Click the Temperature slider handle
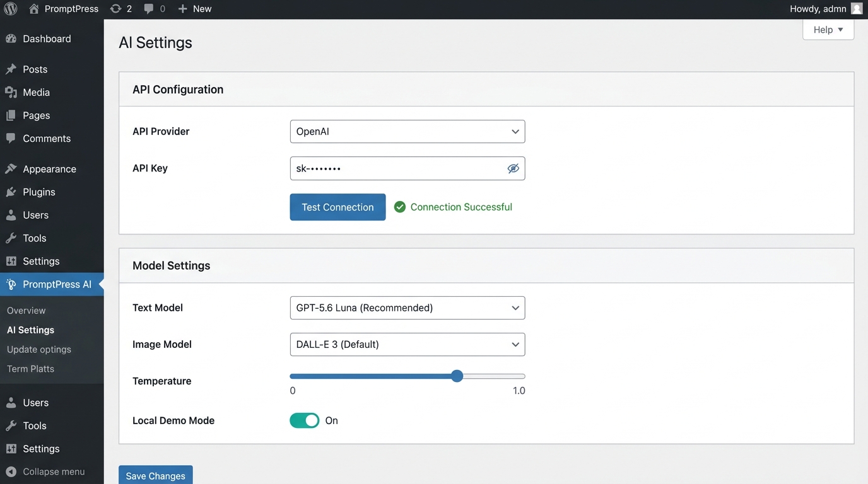The width and height of the screenshot is (868, 484). pos(457,376)
